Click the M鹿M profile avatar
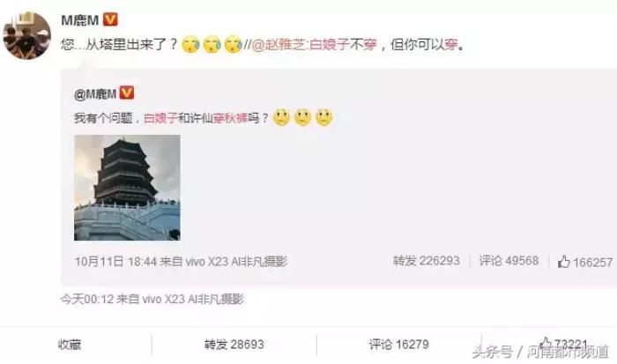This screenshot has width=617, height=364. pyautogui.click(x=26, y=35)
